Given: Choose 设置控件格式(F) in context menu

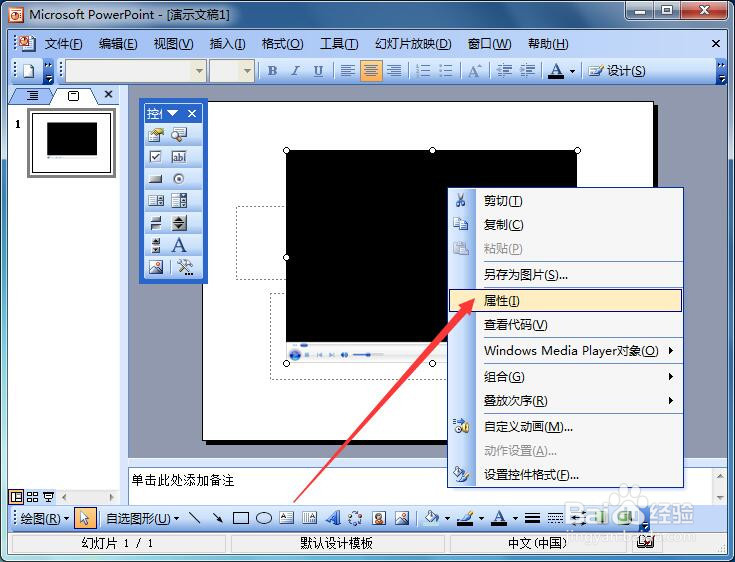Looking at the screenshot, I should click(565, 475).
